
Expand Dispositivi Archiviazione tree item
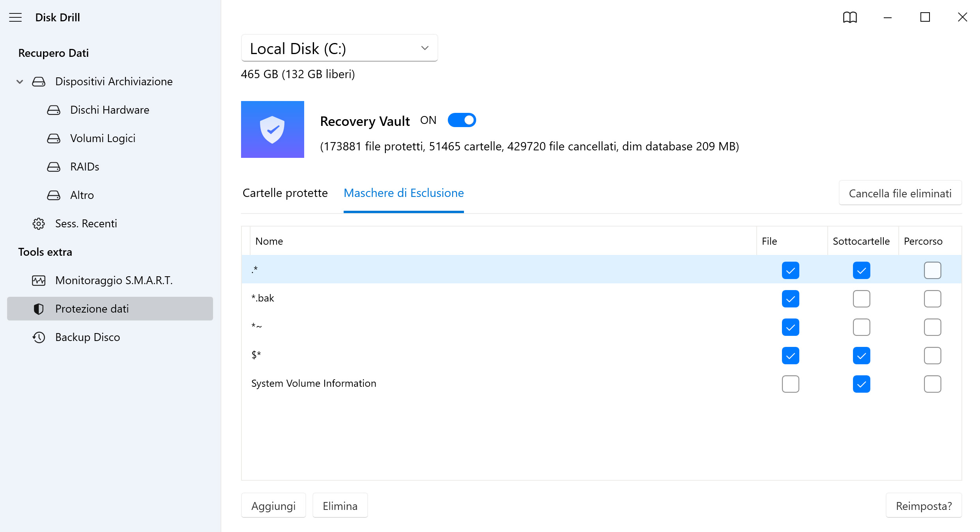pyautogui.click(x=20, y=82)
